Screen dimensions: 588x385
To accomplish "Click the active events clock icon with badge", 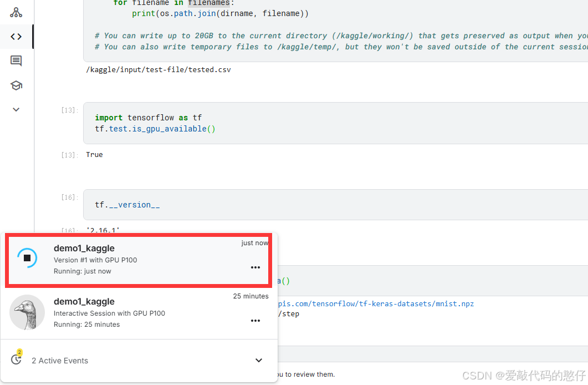I will coord(16,360).
